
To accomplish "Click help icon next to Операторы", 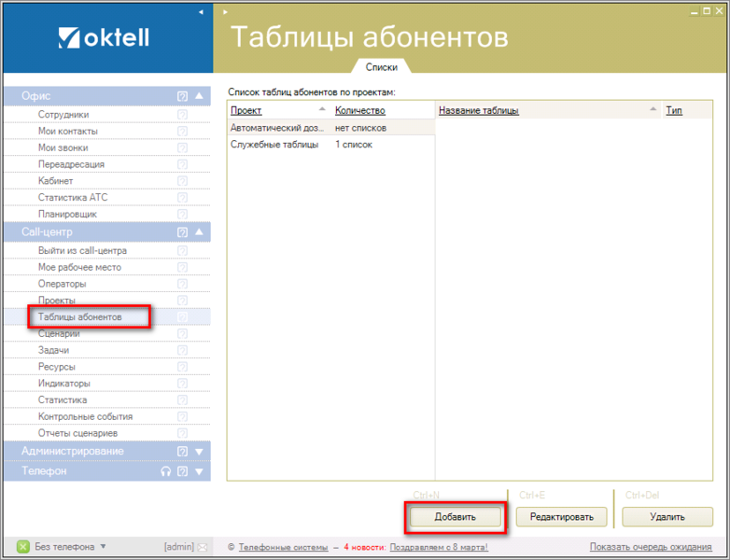I will tap(183, 284).
